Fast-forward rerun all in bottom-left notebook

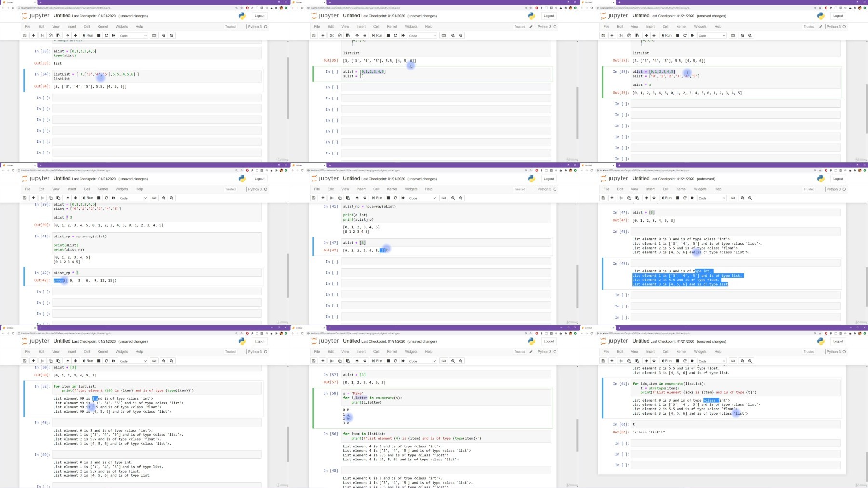click(x=114, y=361)
